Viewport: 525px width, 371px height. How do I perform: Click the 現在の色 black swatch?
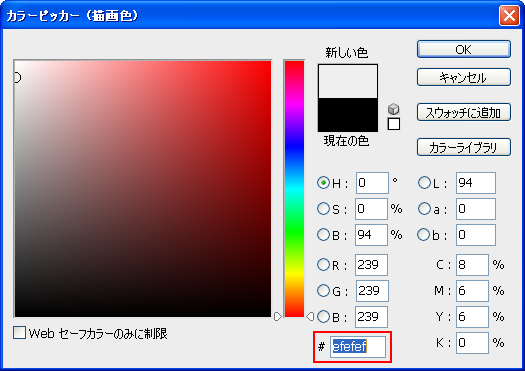point(348,115)
